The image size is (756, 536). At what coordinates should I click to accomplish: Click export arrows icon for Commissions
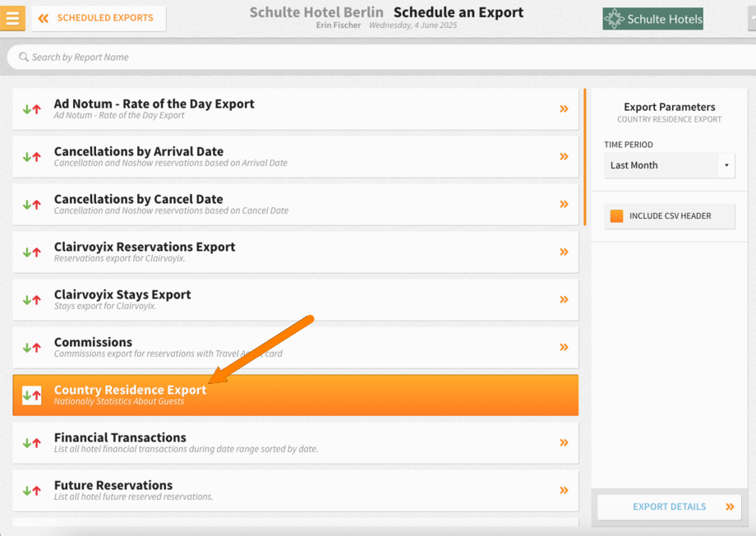pyautogui.click(x=32, y=348)
